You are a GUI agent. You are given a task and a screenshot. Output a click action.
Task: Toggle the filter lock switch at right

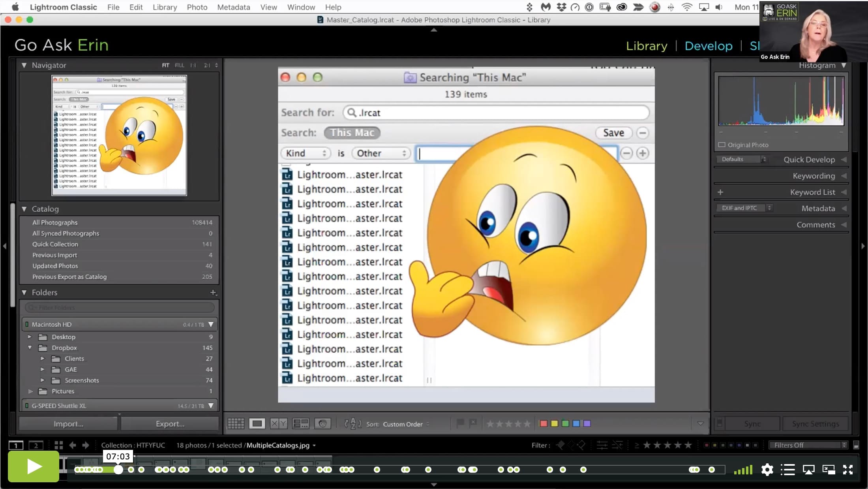click(x=856, y=445)
